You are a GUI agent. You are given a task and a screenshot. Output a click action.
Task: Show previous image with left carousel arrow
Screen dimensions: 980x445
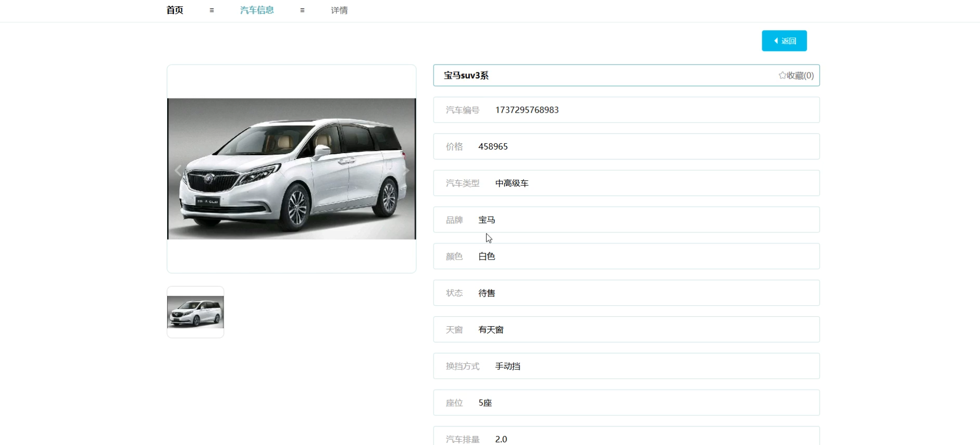178,170
